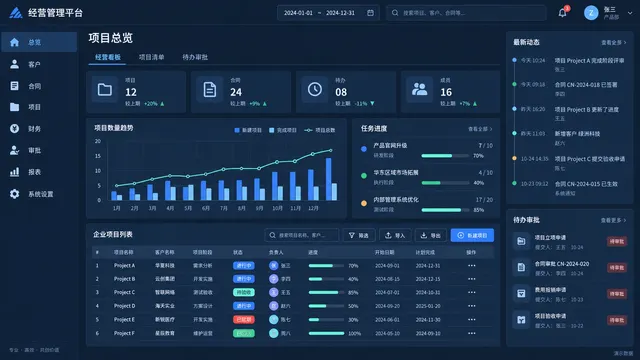Open the 项目 folder sidebar item
Image resolution: width=640 pixels, height=360 pixels.
pyautogui.click(x=39, y=107)
